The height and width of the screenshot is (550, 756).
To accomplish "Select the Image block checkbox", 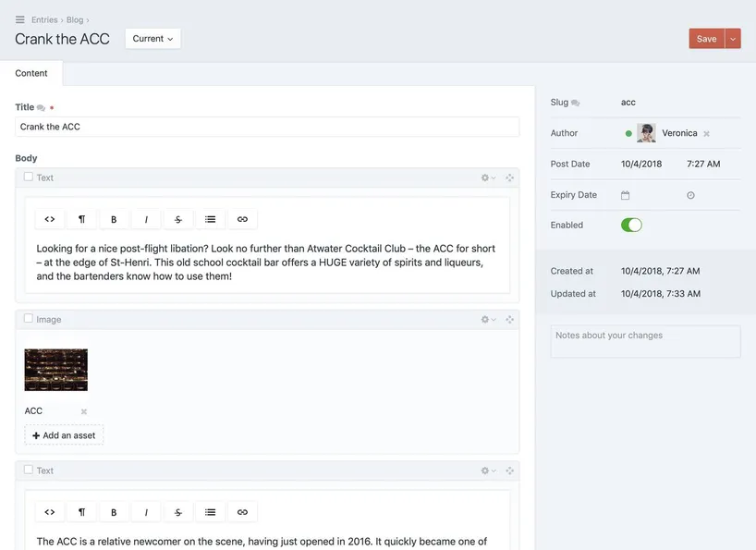I will (x=29, y=319).
